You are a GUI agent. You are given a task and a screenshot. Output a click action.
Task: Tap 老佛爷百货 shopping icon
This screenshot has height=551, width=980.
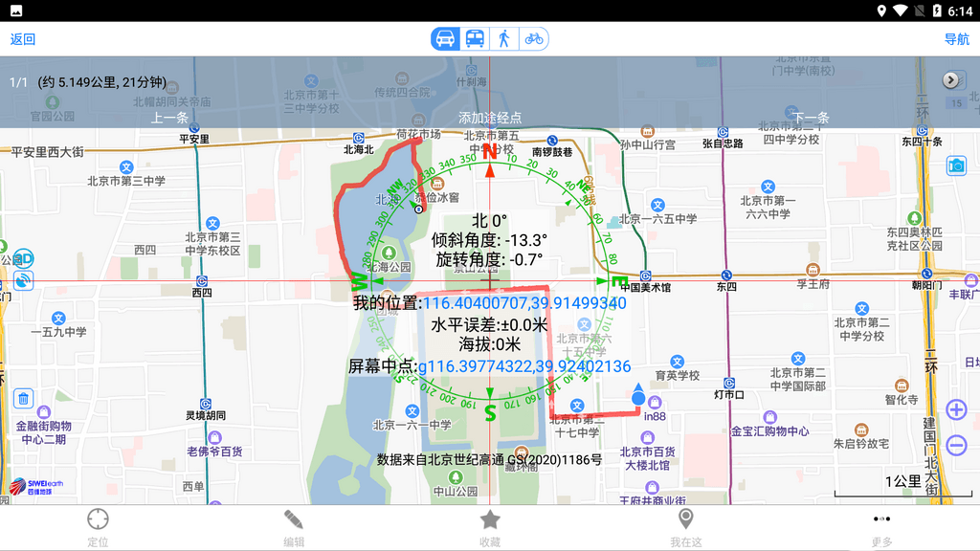tap(214, 437)
